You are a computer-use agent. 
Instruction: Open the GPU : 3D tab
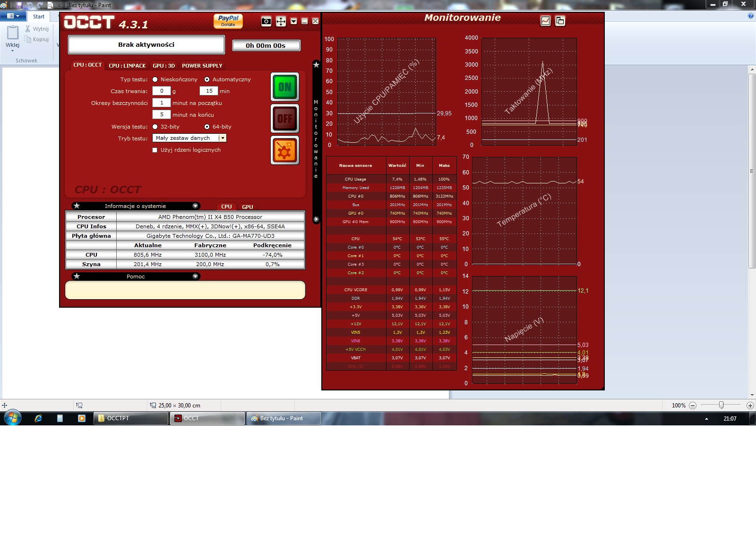(x=164, y=66)
